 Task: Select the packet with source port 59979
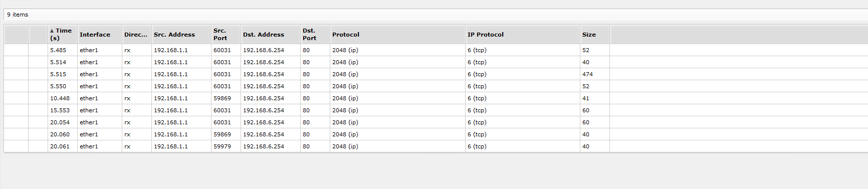[x=436, y=146]
